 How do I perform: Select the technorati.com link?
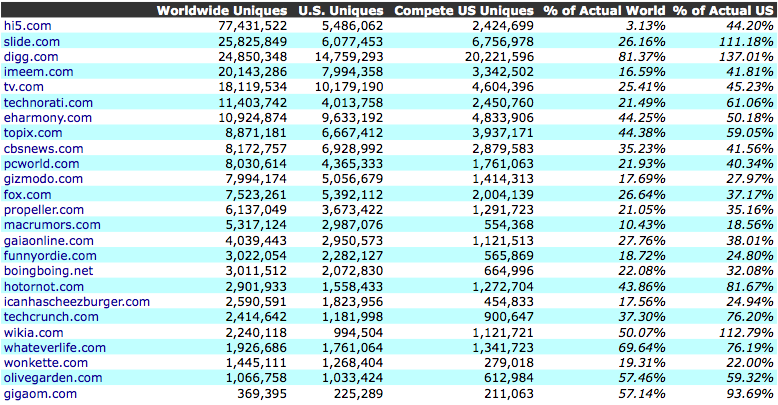(x=49, y=102)
